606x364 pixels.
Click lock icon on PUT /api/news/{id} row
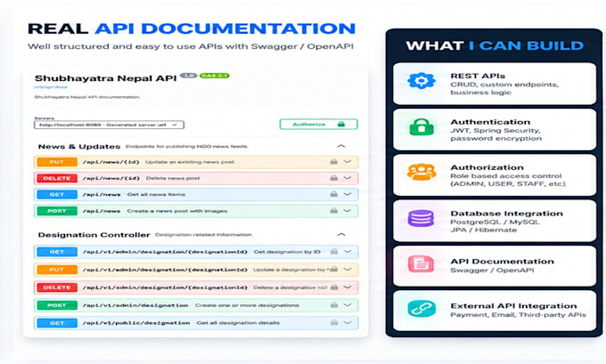334,162
